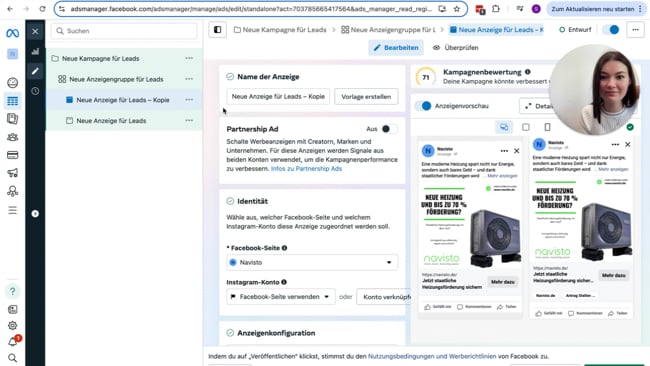Screen dimensions: 650x366
Task: Edit the ad name field Neue Anzeige für Leads – Kopie
Action: click(x=278, y=97)
